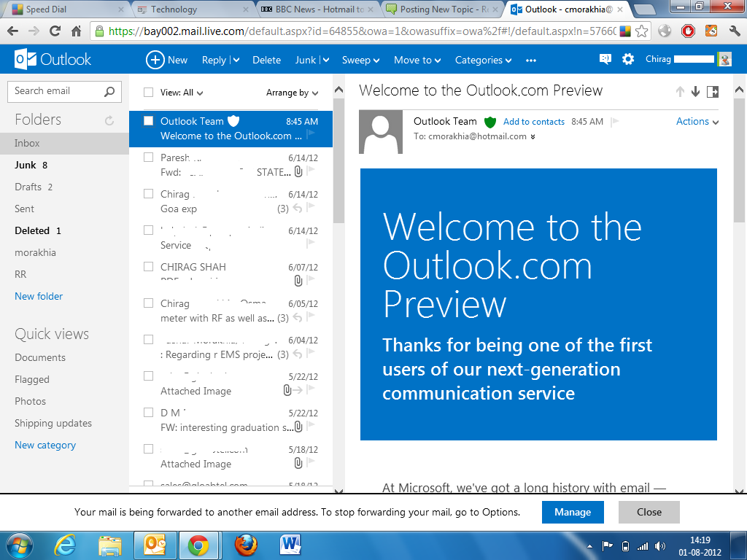Open the Actions dropdown

point(697,122)
